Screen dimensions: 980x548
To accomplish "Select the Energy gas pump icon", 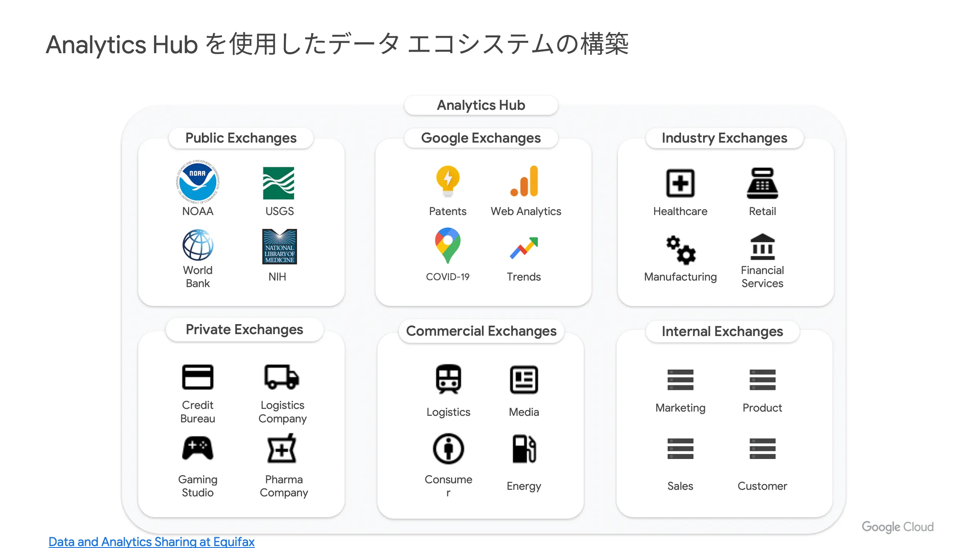I will (x=524, y=449).
